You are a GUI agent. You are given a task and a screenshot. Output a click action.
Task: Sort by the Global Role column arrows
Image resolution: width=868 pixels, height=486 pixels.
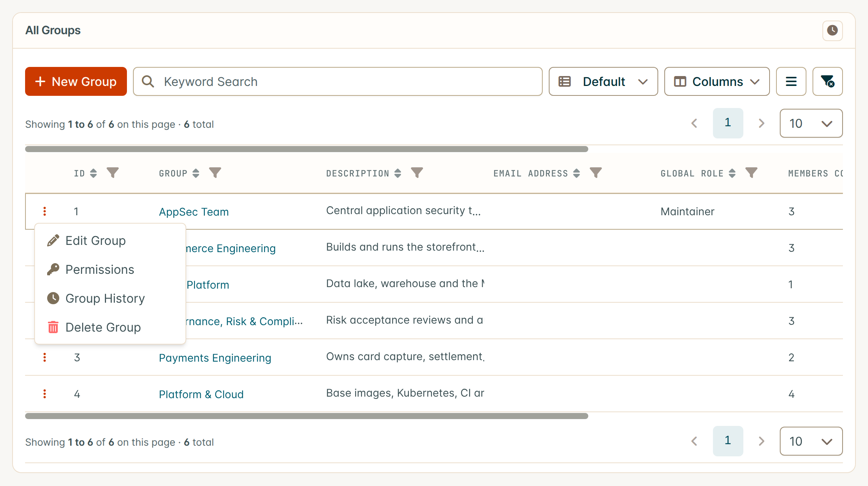(x=732, y=173)
